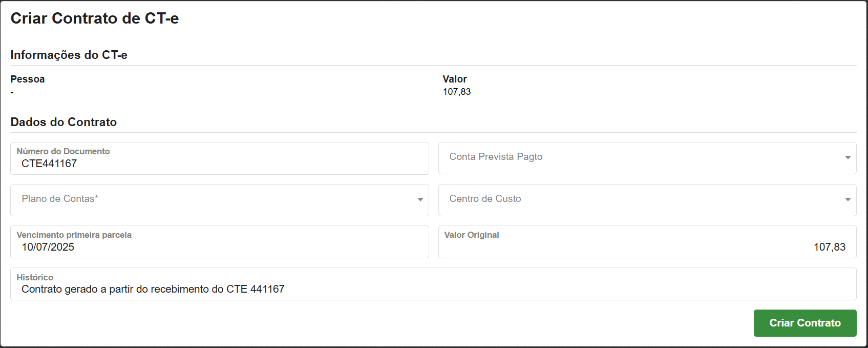
Task: Click the Plano de Contas placeholder text
Action: (60, 199)
